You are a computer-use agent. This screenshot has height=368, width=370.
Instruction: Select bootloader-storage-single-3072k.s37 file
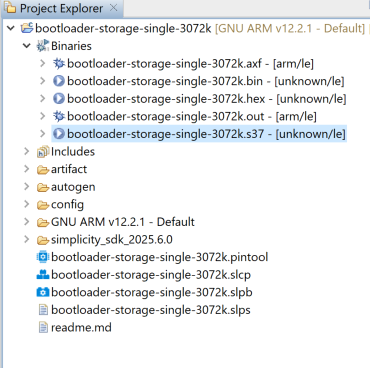[206, 134]
